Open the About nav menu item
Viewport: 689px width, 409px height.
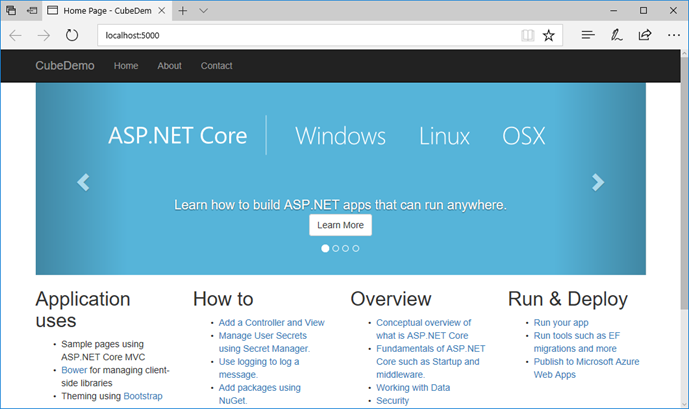pos(169,66)
